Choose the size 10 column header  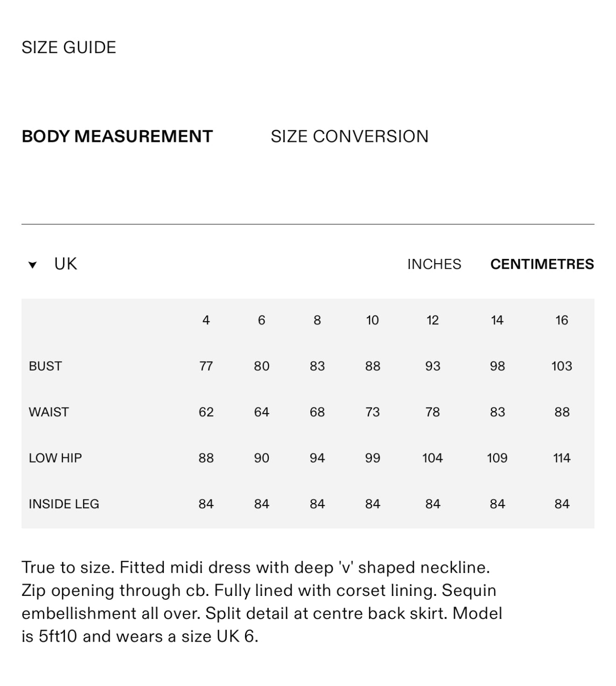372,320
